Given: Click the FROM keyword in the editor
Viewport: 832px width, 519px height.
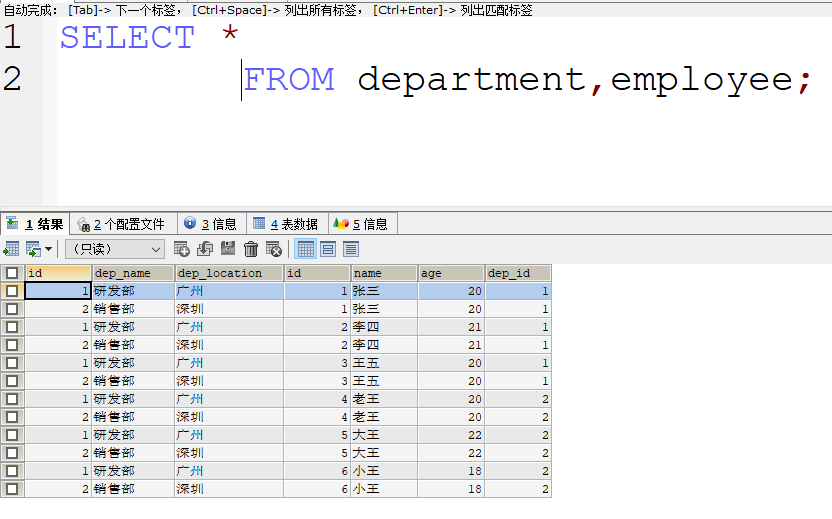Looking at the screenshot, I should tap(289, 80).
